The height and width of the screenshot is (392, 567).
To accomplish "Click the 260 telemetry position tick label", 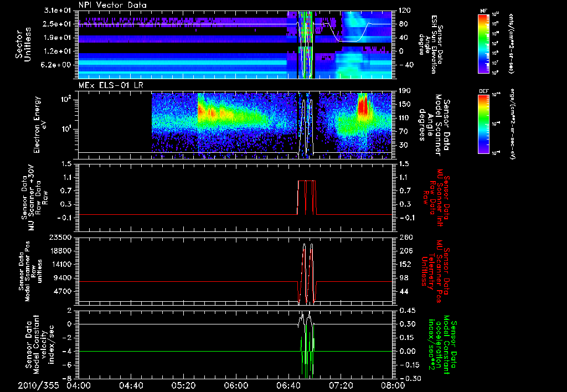I will [405, 237].
